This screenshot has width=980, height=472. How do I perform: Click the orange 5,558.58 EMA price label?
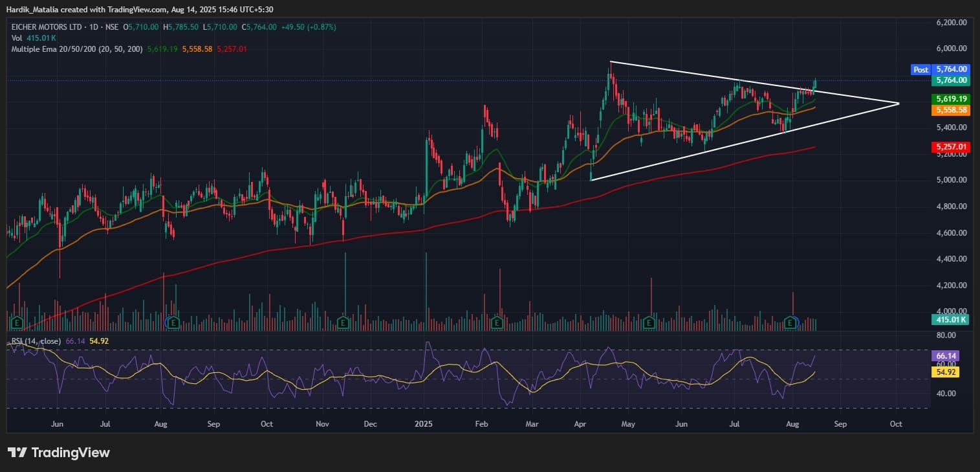tap(950, 111)
